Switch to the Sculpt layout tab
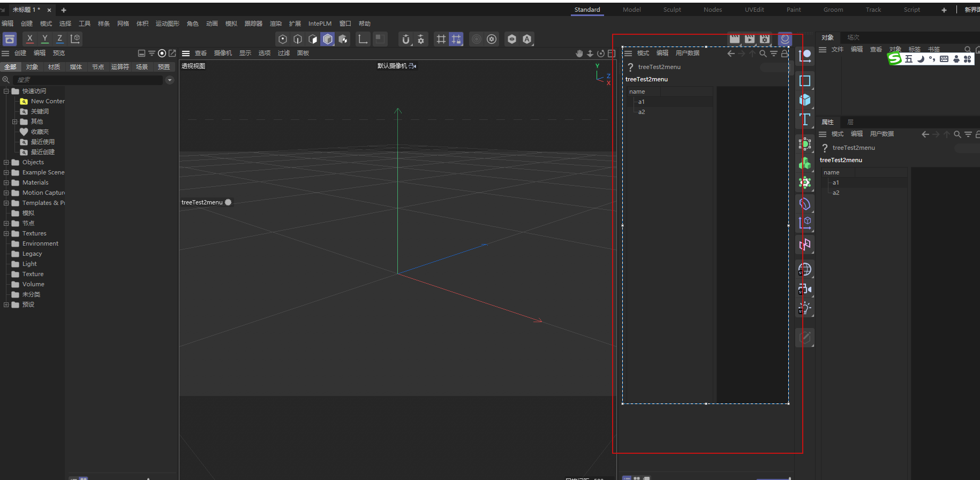This screenshot has height=480, width=980. (x=672, y=10)
